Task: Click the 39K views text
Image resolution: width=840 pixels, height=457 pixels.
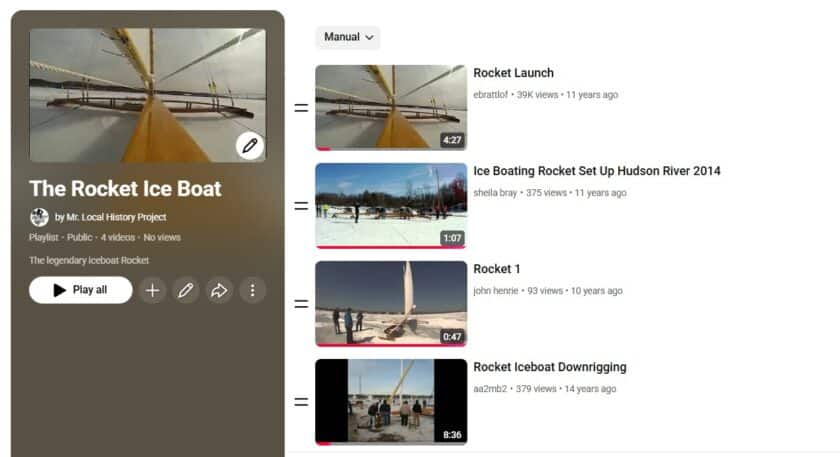Action: point(537,95)
